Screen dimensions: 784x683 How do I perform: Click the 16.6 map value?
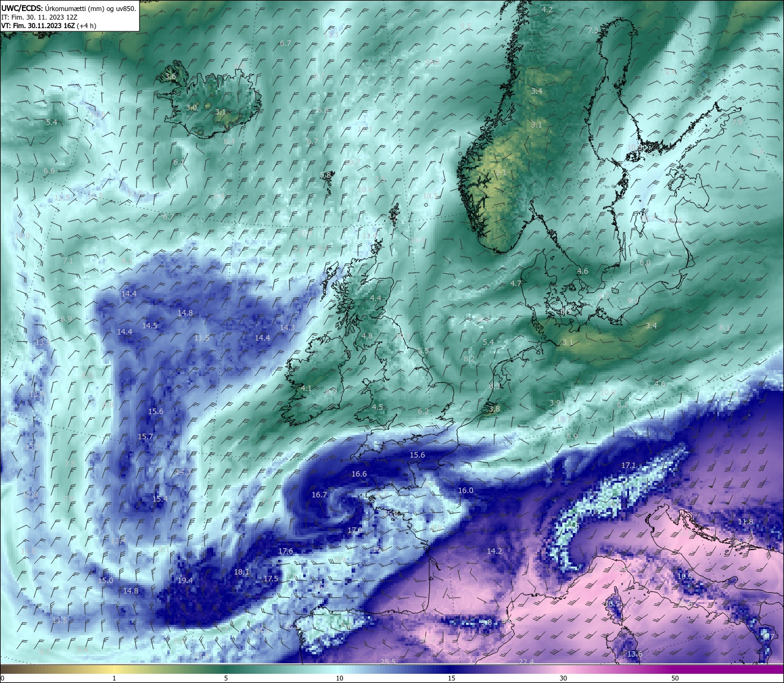(359, 474)
